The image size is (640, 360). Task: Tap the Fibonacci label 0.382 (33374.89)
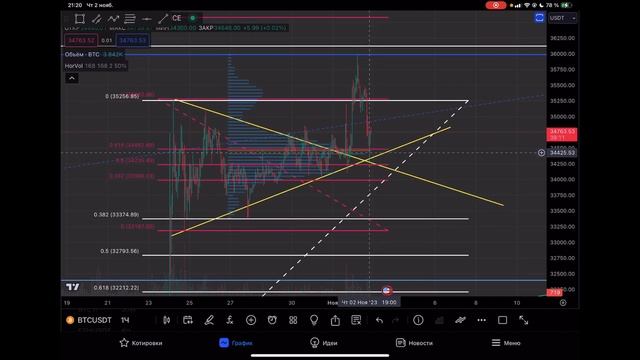tap(116, 215)
